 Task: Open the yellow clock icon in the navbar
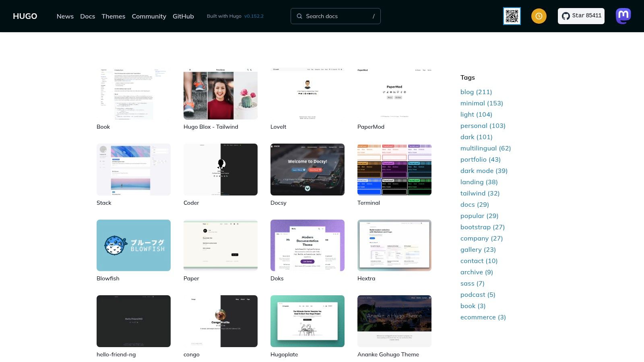539,16
